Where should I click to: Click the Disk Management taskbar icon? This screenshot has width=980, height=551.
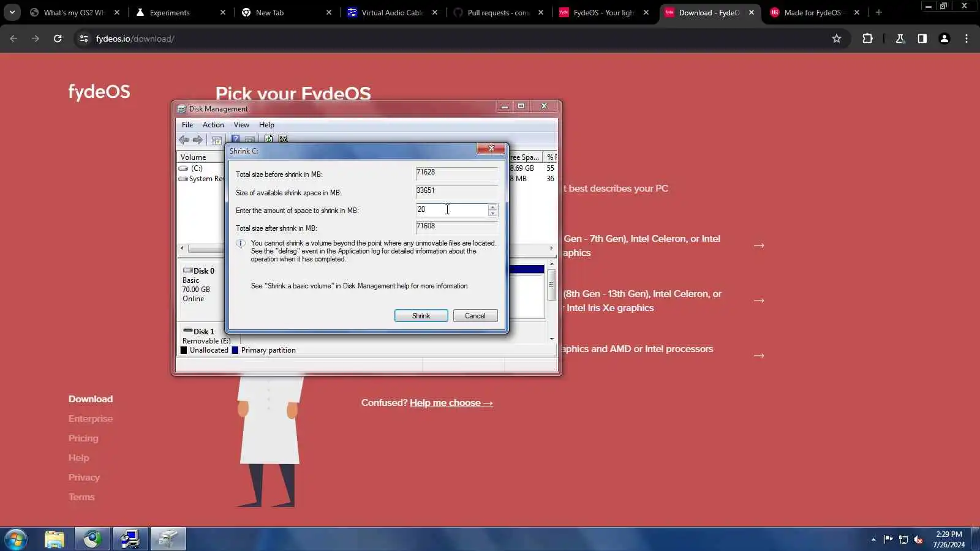168,539
